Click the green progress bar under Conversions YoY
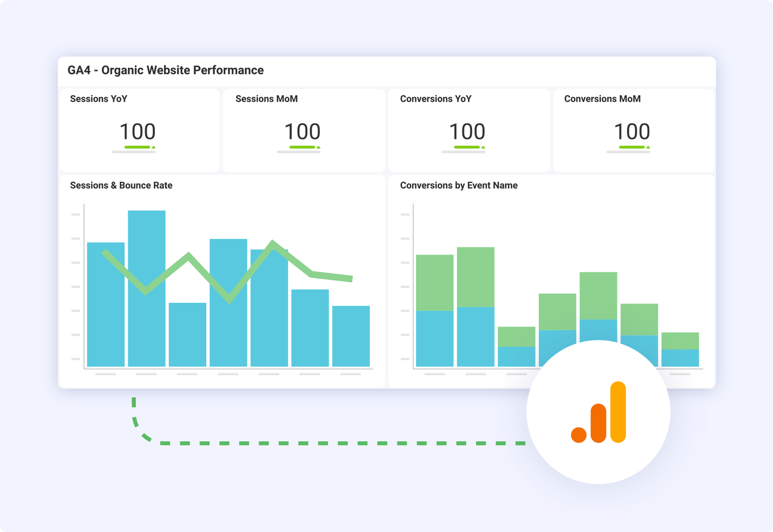The width and height of the screenshot is (773, 532). 467,147
